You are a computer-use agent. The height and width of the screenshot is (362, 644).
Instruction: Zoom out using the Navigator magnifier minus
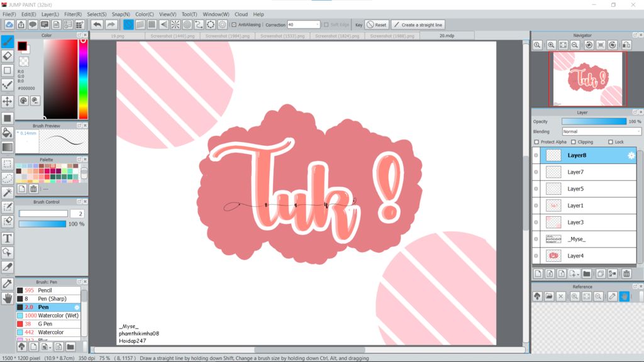tap(575, 45)
